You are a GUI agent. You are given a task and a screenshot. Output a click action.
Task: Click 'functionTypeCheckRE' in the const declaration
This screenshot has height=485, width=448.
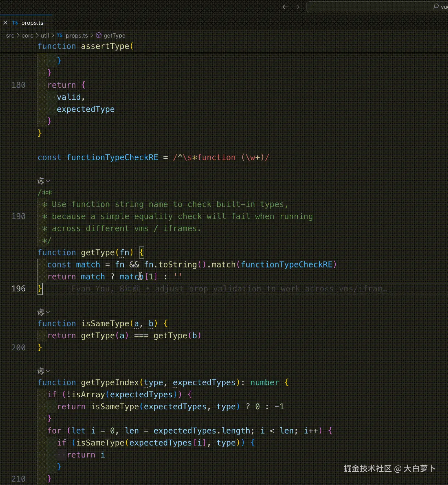click(x=112, y=158)
